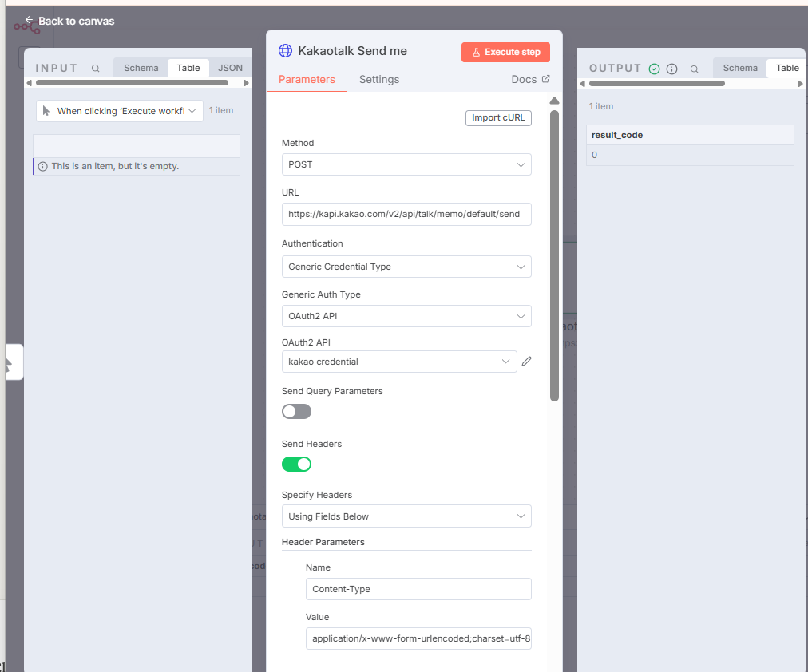Select the INPUT Schema tab
The image size is (808, 672).
pos(141,68)
